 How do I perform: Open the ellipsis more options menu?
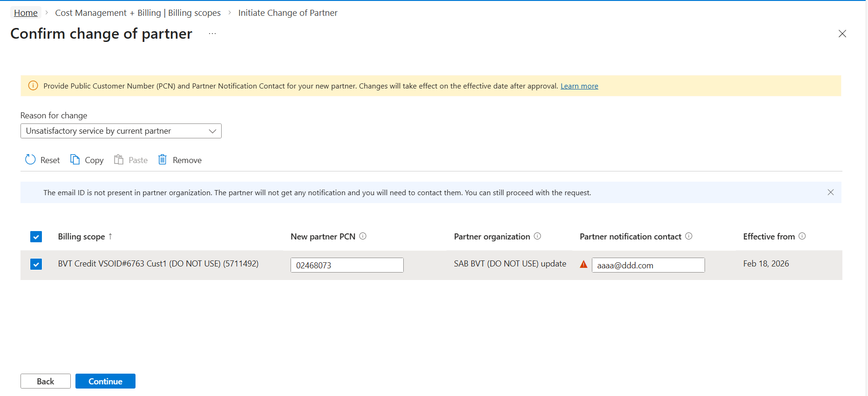(212, 34)
